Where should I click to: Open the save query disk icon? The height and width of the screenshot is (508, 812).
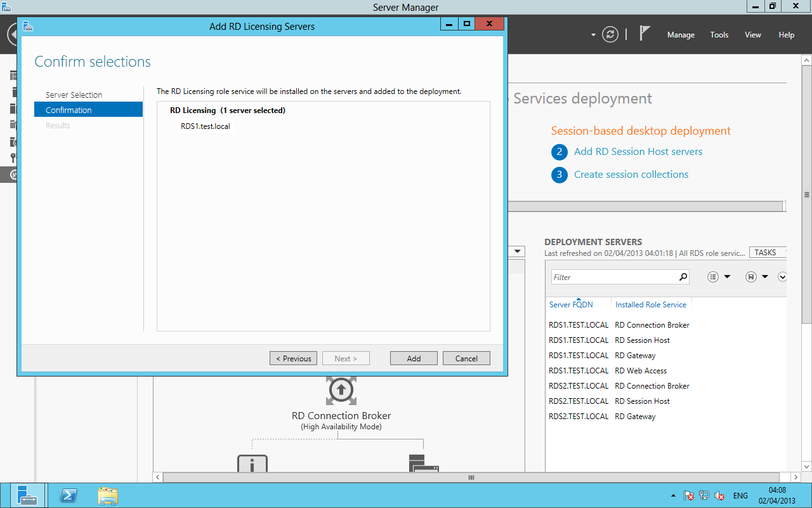(x=751, y=277)
